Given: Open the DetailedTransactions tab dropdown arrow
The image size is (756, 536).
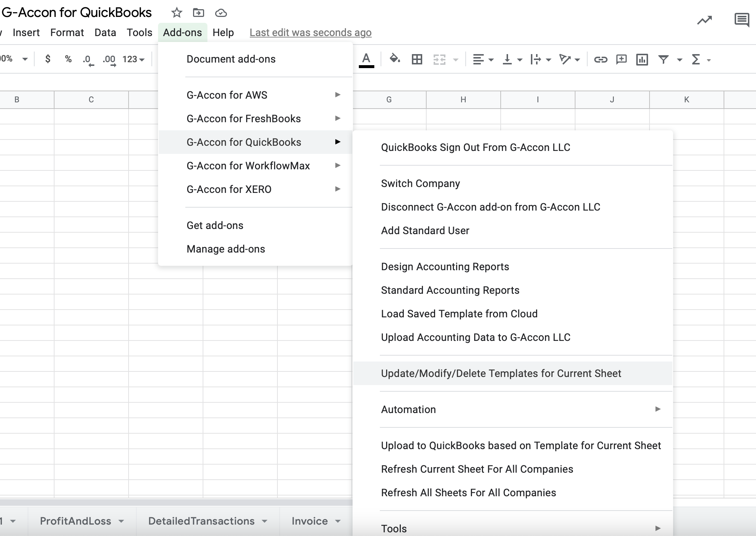Looking at the screenshot, I should 265,521.
